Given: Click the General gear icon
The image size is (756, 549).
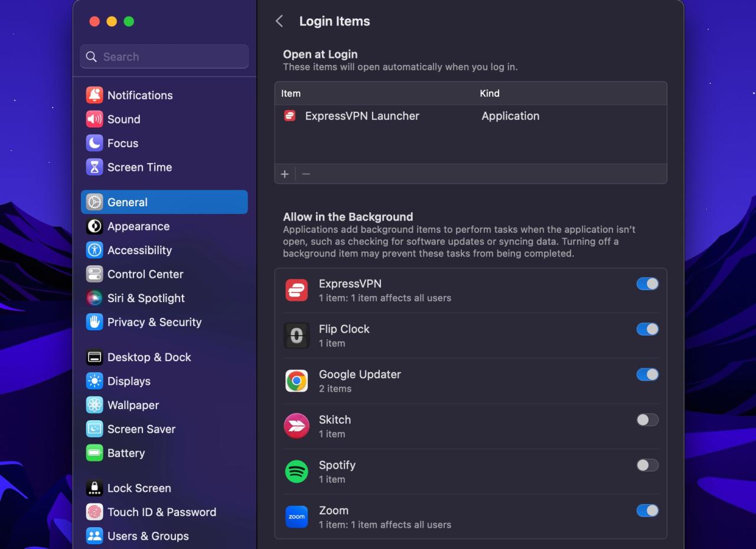Looking at the screenshot, I should 94,202.
